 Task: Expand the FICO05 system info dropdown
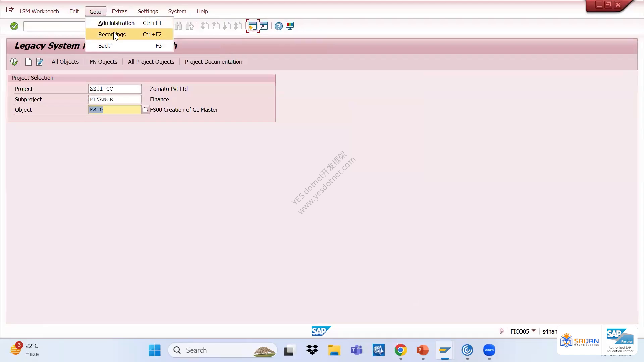pos(533,331)
